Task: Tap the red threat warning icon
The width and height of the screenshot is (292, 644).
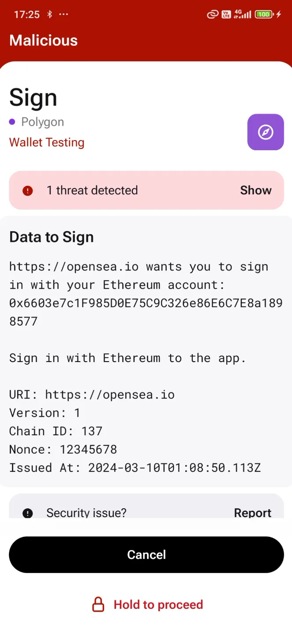Action: (28, 191)
